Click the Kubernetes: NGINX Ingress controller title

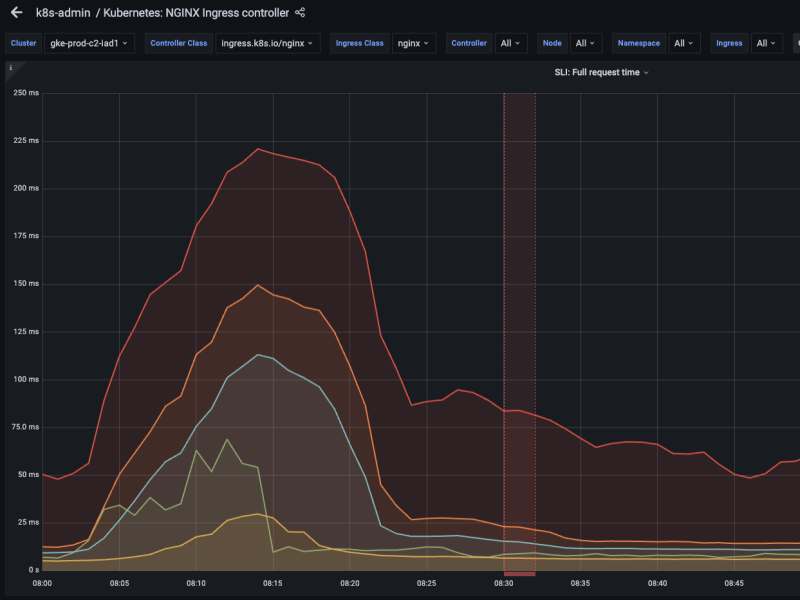pyautogui.click(x=196, y=13)
